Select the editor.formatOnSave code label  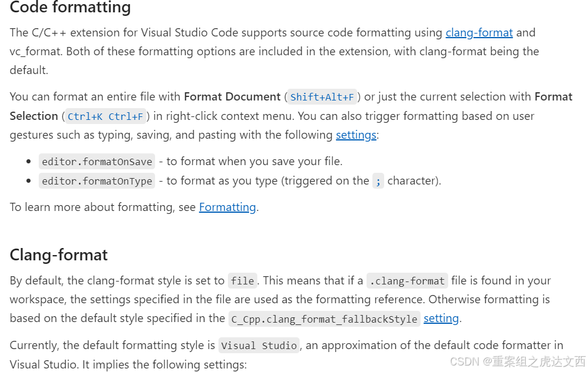[97, 162]
